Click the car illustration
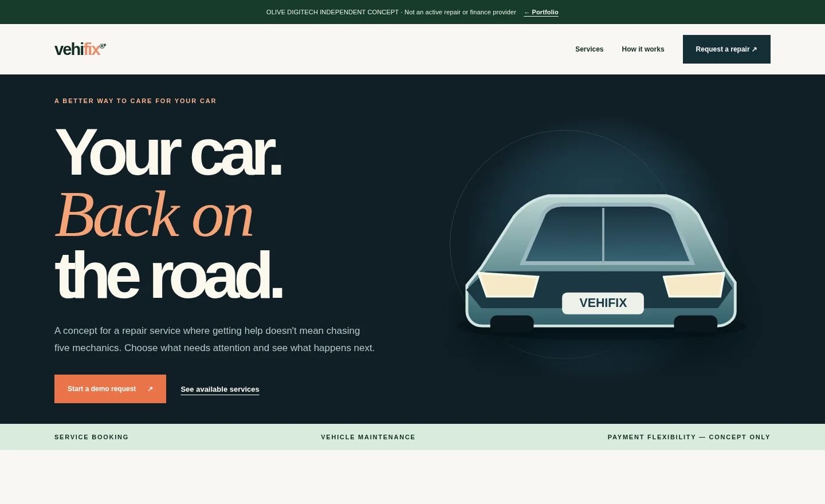This screenshot has width=825, height=504. click(x=601, y=262)
